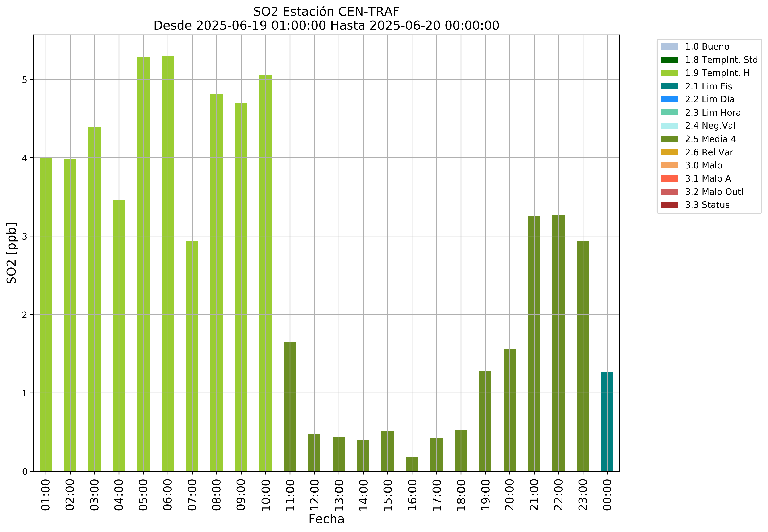The height and width of the screenshot is (532, 768).
Task: Click the 2.5 Media 4 legend swatch
Action: tap(669, 139)
